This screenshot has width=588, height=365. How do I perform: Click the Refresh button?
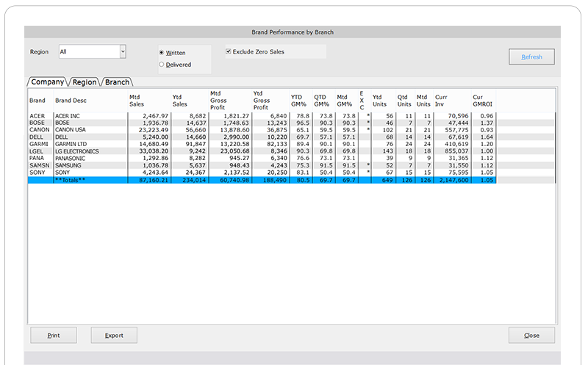[x=531, y=57]
